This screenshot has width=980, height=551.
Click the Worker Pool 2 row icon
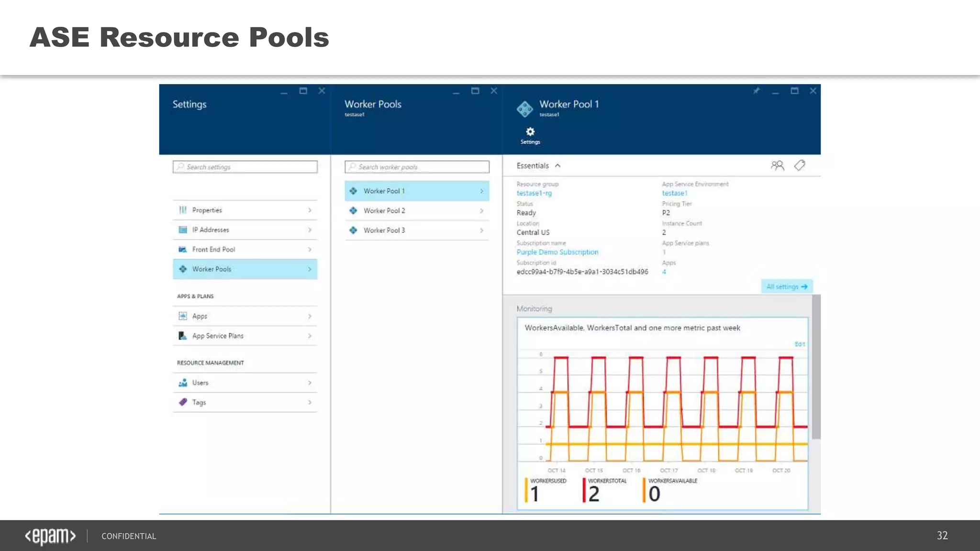(x=353, y=210)
